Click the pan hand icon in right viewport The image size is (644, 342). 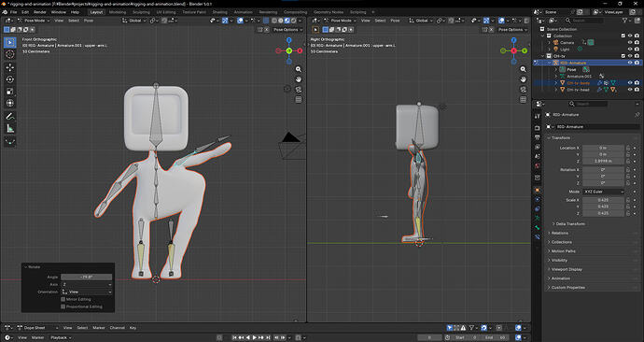[x=524, y=79]
